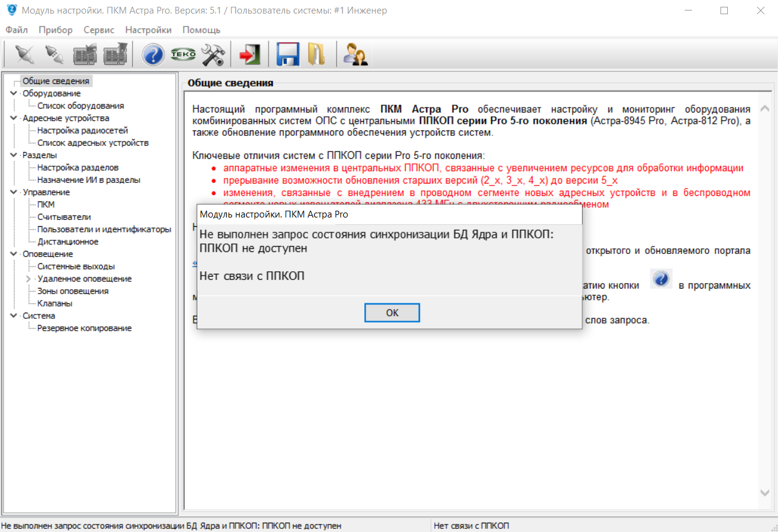The height and width of the screenshot is (532, 778).
Task: Click the floppy disk save icon
Action: 288,54
